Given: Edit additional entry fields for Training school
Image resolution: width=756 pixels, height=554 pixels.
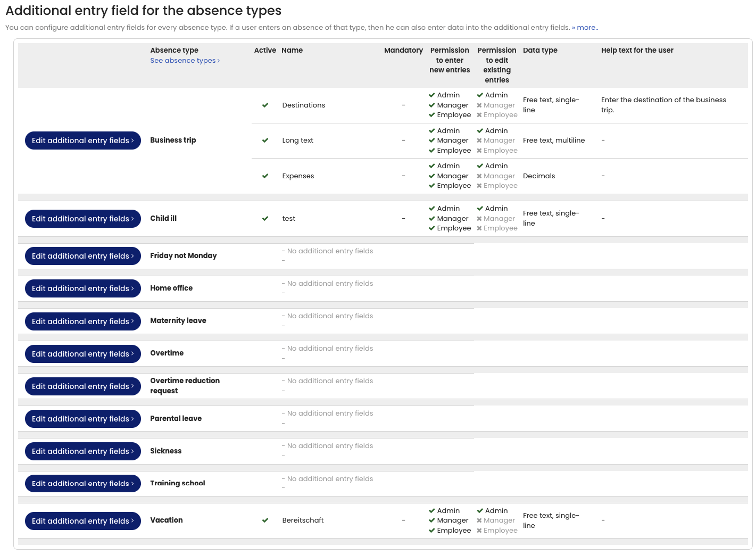Looking at the screenshot, I should click(x=82, y=484).
